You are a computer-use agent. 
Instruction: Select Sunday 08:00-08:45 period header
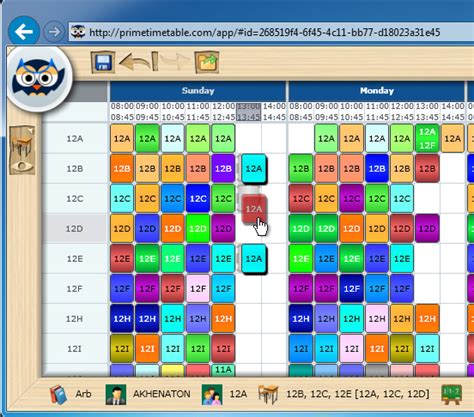pos(122,112)
